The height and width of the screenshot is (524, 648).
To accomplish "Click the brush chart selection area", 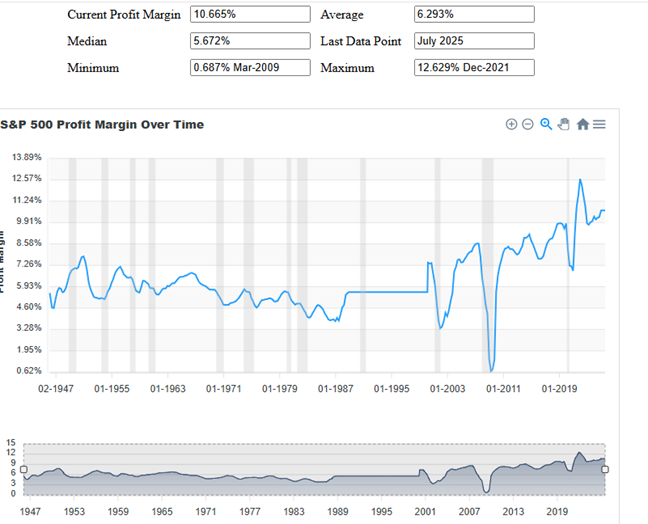I will tap(314, 469).
